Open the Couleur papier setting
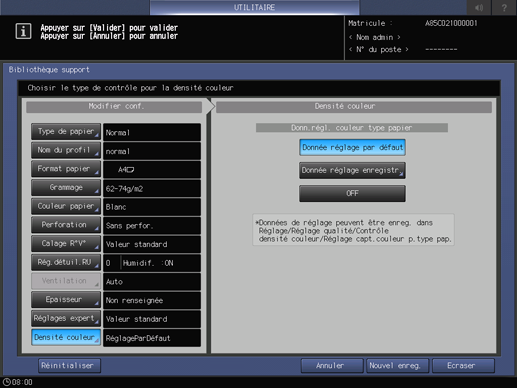 pyautogui.click(x=66, y=206)
